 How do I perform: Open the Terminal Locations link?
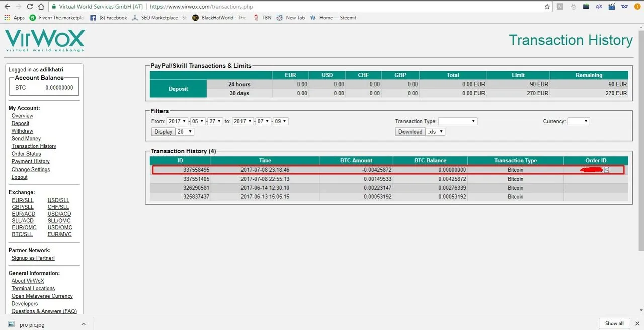(x=33, y=288)
